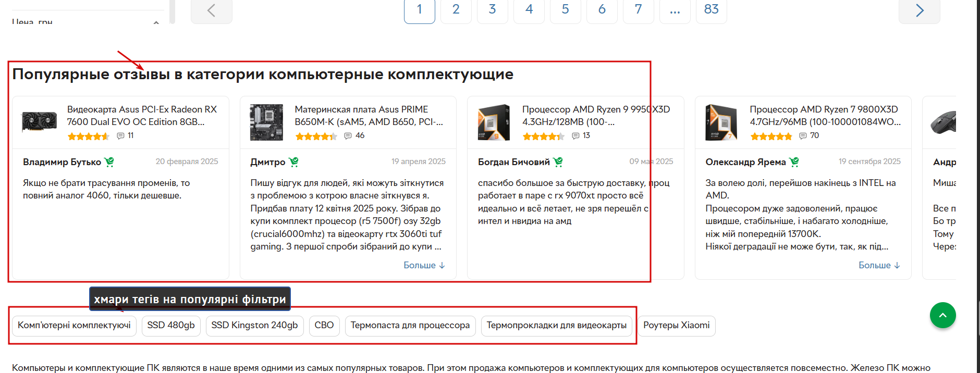
Task: Click comment icon with 70 reviews
Action: (803, 136)
